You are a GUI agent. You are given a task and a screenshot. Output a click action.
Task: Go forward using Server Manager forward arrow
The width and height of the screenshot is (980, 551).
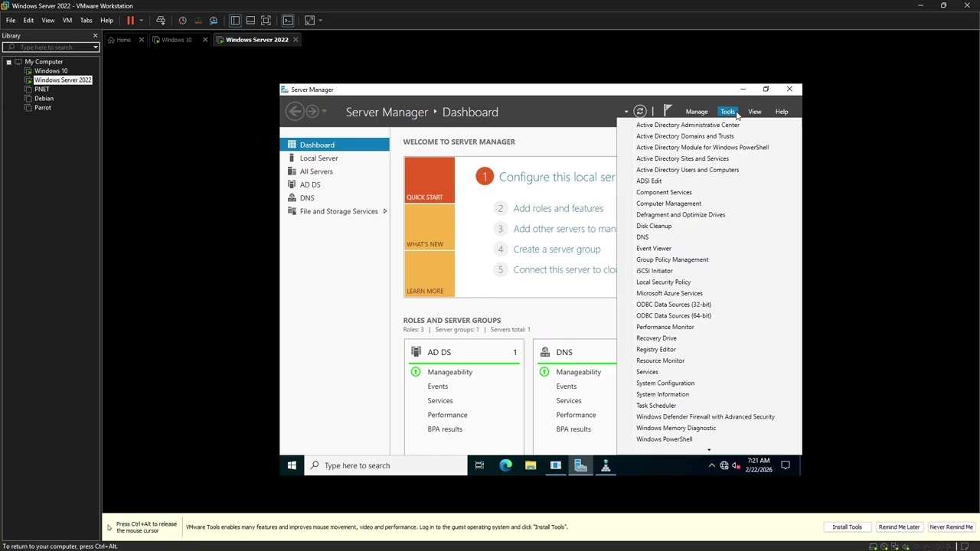click(312, 112)
